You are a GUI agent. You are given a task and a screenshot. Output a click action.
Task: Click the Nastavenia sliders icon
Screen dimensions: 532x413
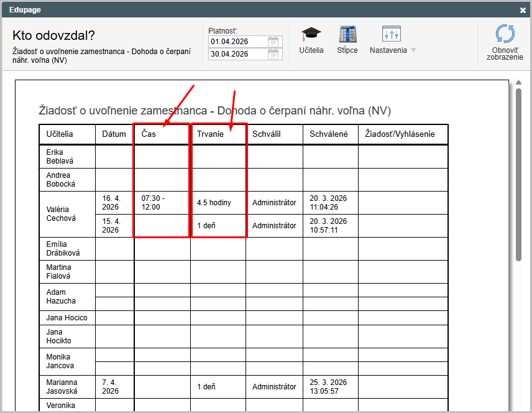(x=391, y=35)
